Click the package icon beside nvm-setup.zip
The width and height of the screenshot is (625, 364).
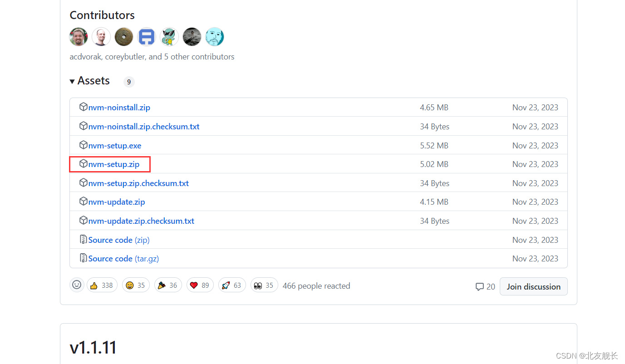[x=83, y=164]
